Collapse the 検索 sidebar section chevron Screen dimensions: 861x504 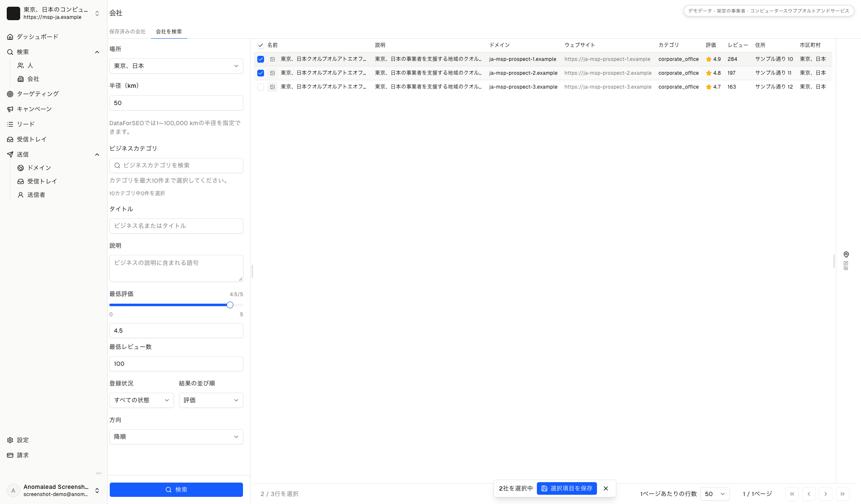[x=97, y=52]
